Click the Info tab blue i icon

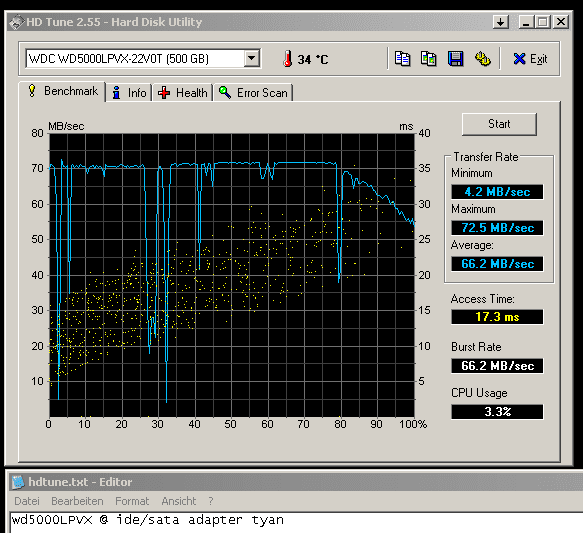pos(116,93)
